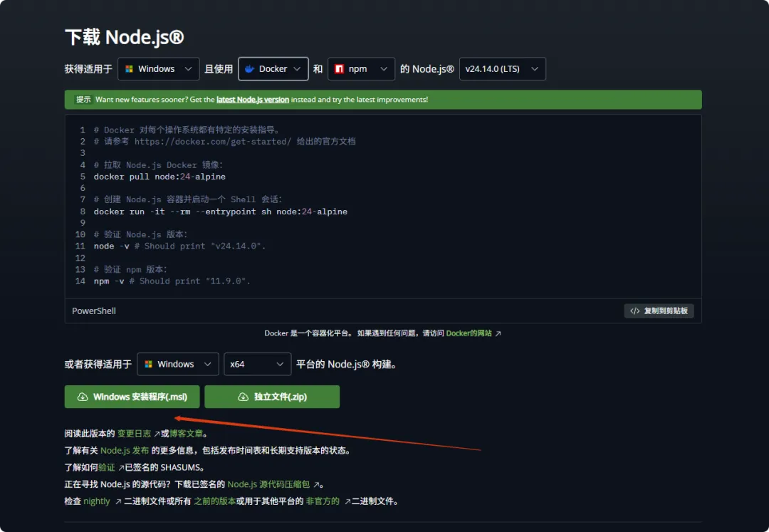Click the docker run -it --rm command line
Image resolution: width=769 pixels, height=532 pixels.
[x=221, y=212]
